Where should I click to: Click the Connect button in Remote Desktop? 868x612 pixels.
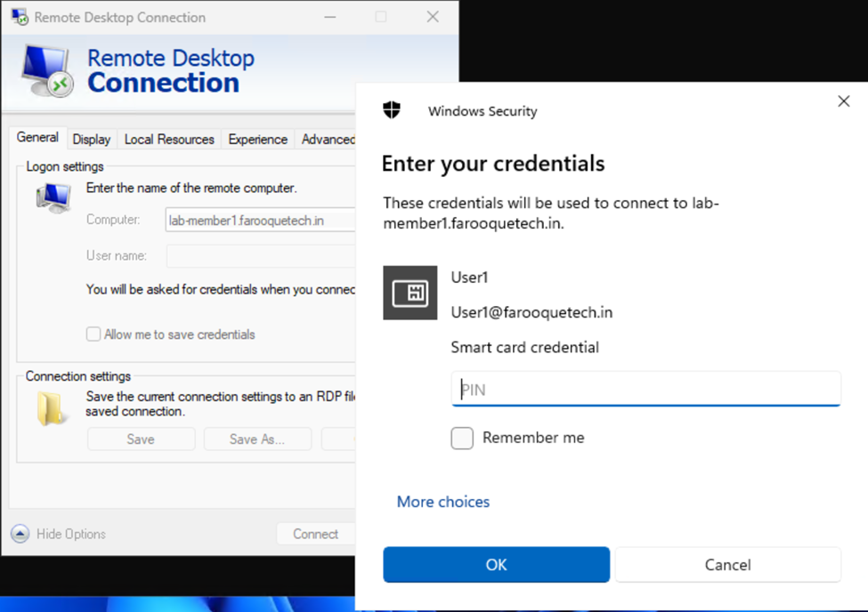click(x=315, y=534)
